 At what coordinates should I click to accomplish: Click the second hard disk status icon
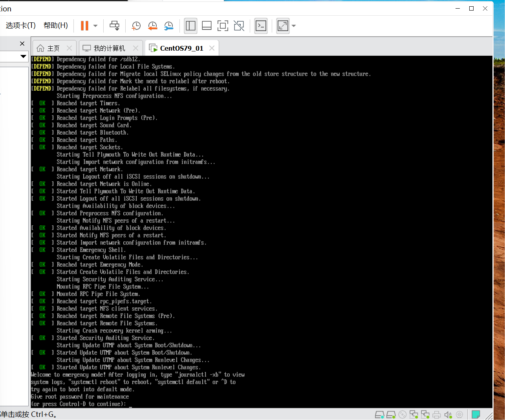click(391, 415)
